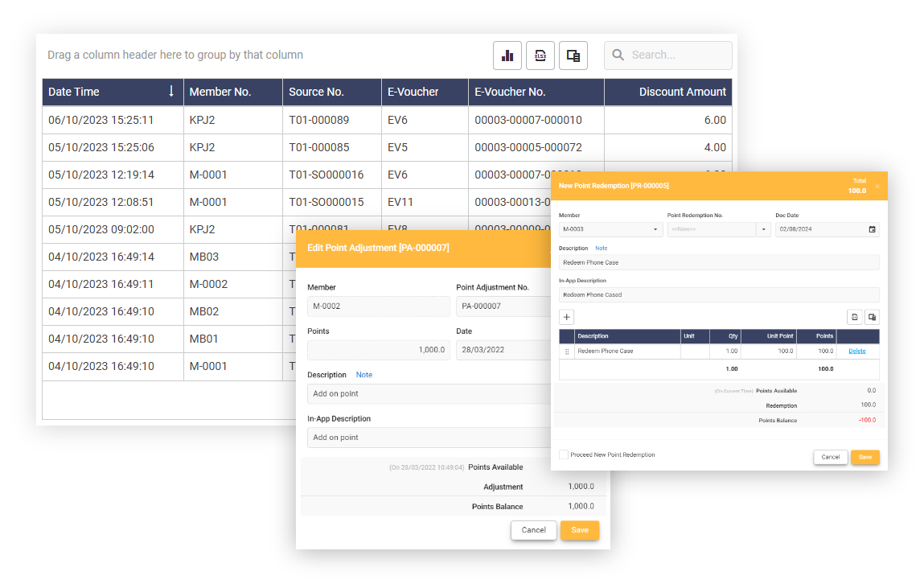The image size is (924, 588).
Task: Open the column chooser icon
Action: point(573,56)
